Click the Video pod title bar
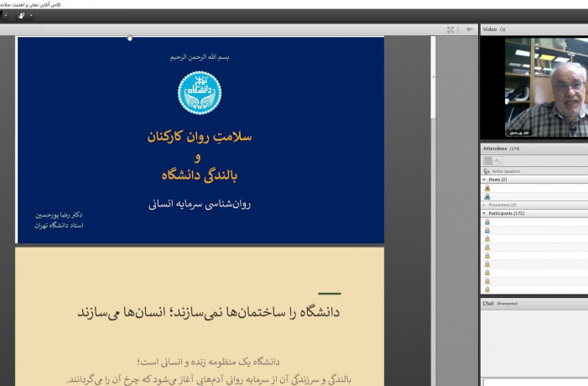 tap(534, 29)
